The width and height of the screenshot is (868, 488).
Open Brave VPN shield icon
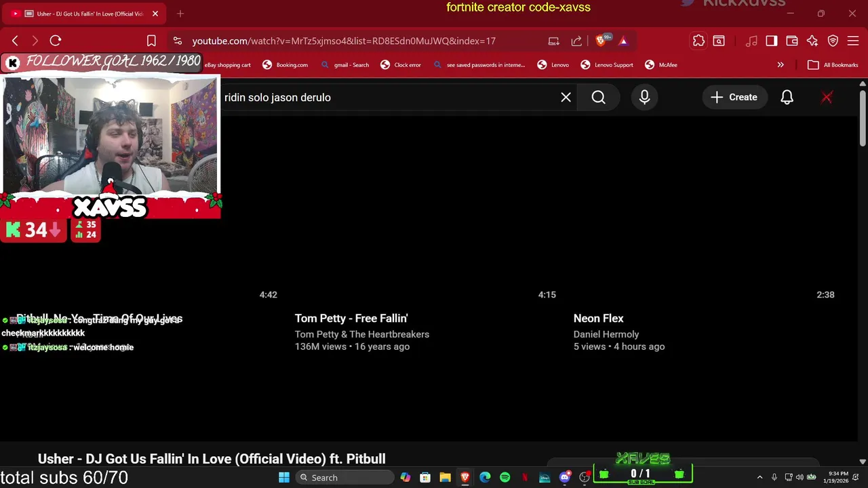click(x=833, y=41)
